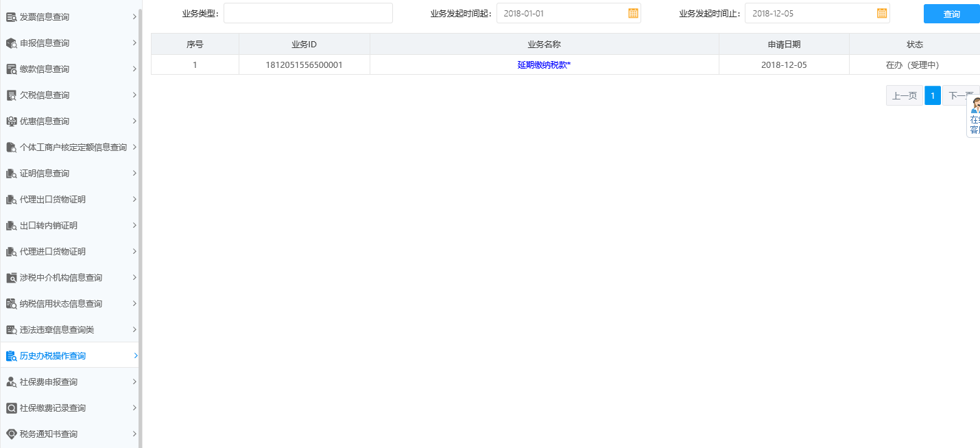Click the 申请日期 column header
980x448 pixels.
pyautogui.click(x=784, y=44)
